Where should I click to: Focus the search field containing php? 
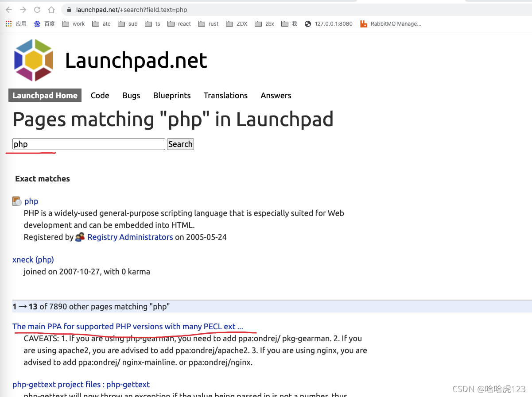89,144
